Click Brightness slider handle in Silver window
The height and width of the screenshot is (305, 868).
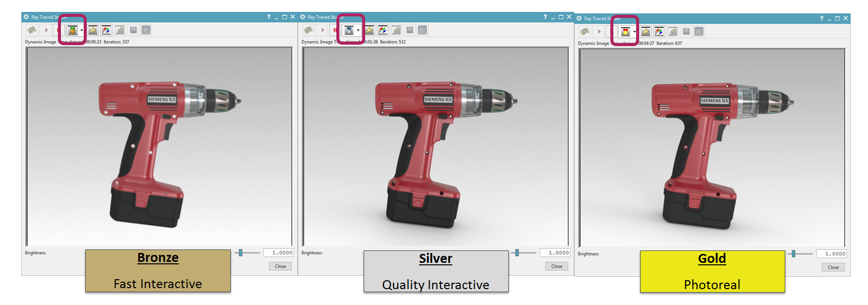pos(517,253)
